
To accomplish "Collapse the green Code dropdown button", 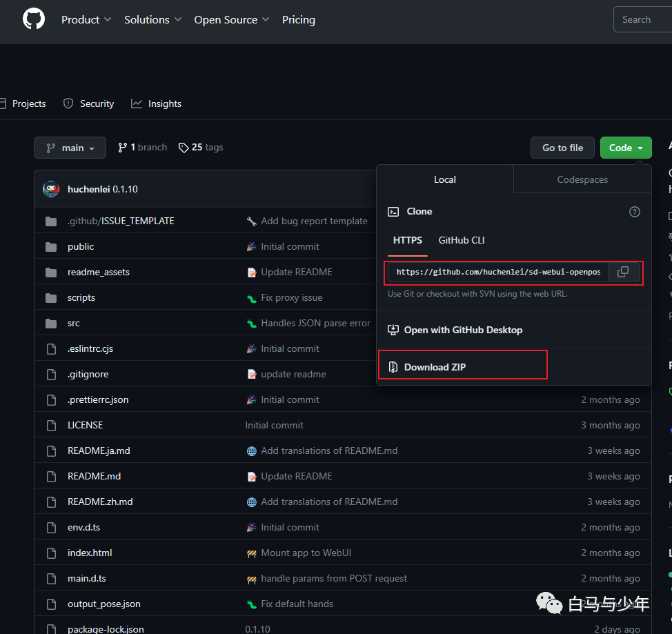I will pyautogui.click(x=626, y=148).
